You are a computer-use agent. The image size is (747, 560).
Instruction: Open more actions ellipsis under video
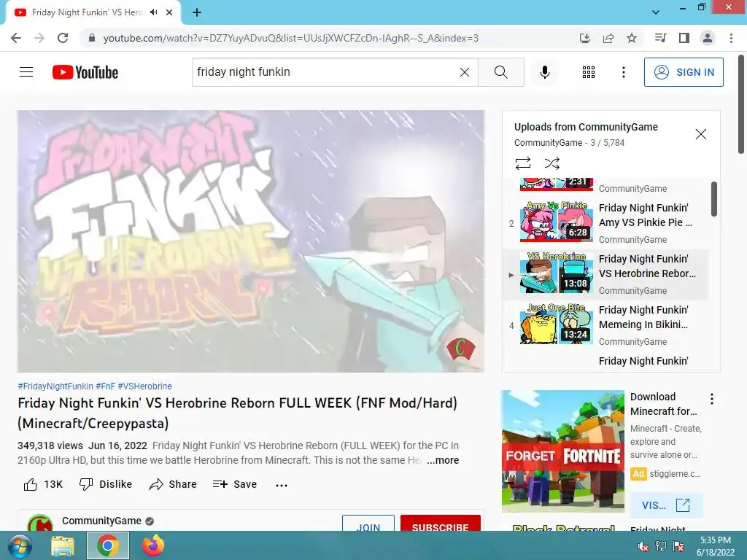pos(282,485)
